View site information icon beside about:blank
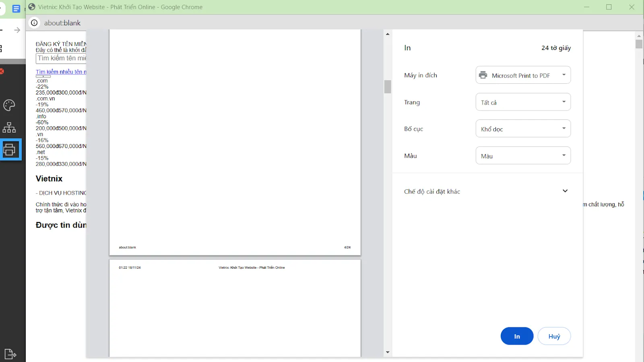The width and height of the screenshot is (644, 362). [34, 23]
